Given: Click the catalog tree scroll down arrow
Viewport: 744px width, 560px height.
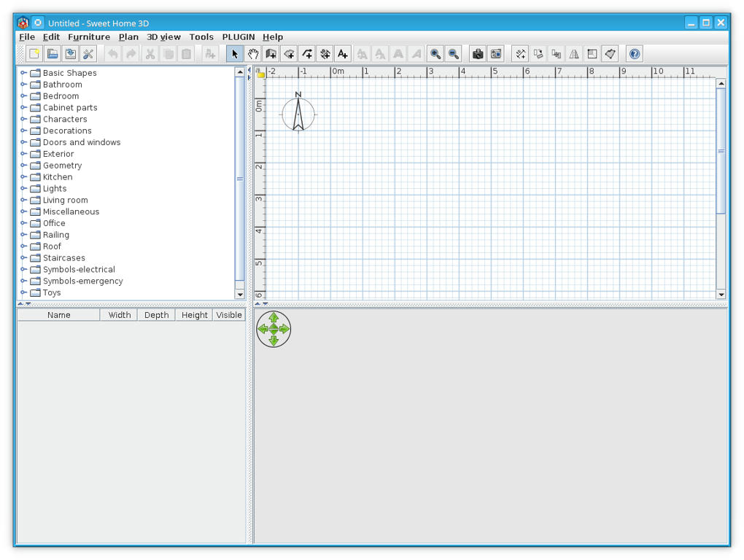Looking at the screenshot, I should click(x=240, y=295).
